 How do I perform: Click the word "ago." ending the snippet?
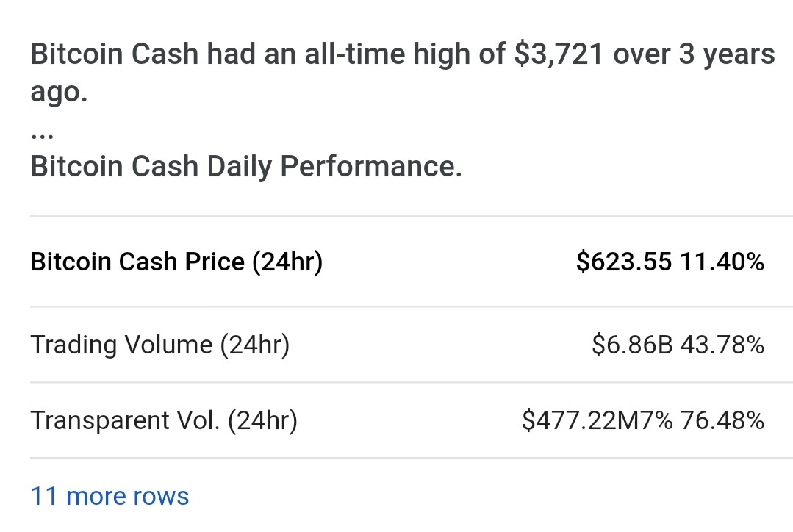(60, 93)
